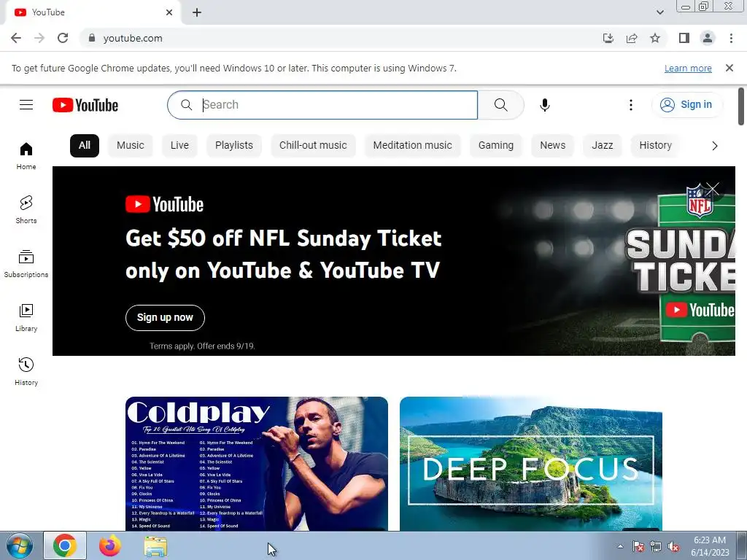Go back with browser back arrow
747x560 pixels.
click(x=16, y=38)
